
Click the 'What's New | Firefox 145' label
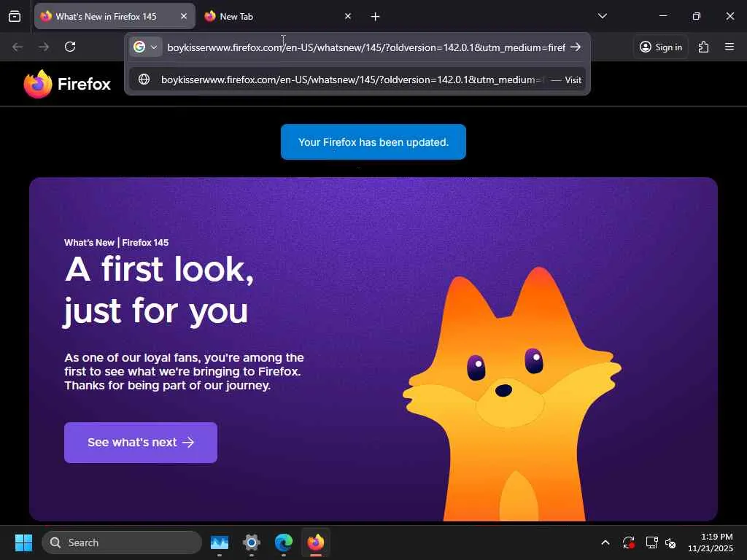pyautogui.click(x=116, y=242)
